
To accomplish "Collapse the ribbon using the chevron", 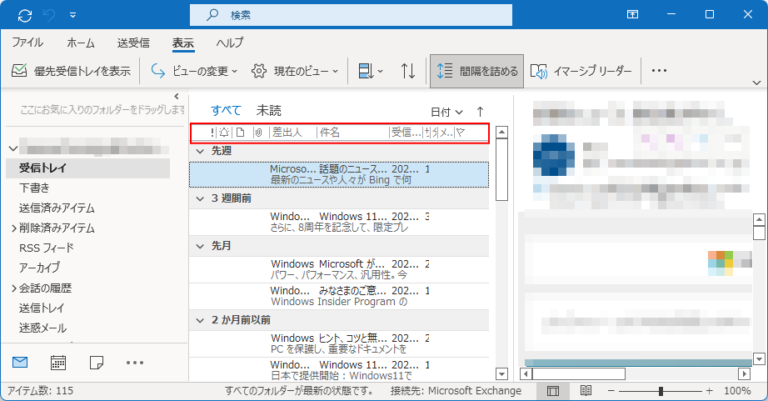I will click(757, 83).
